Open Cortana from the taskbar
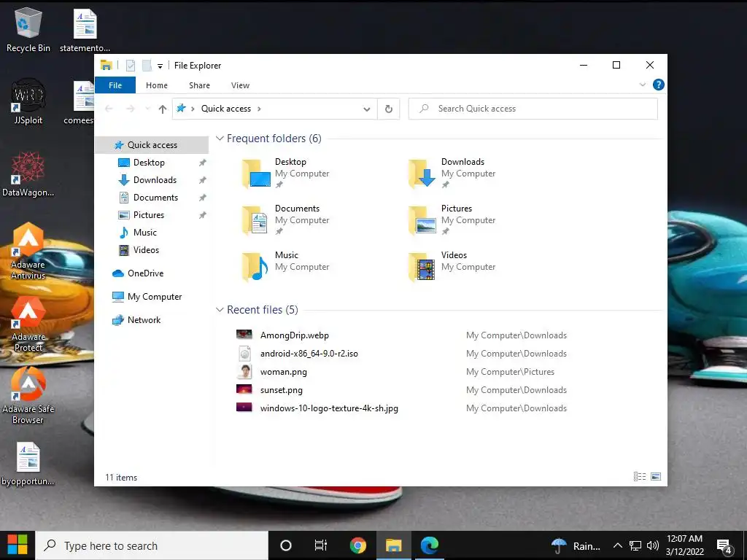 (x=286, y=545)
